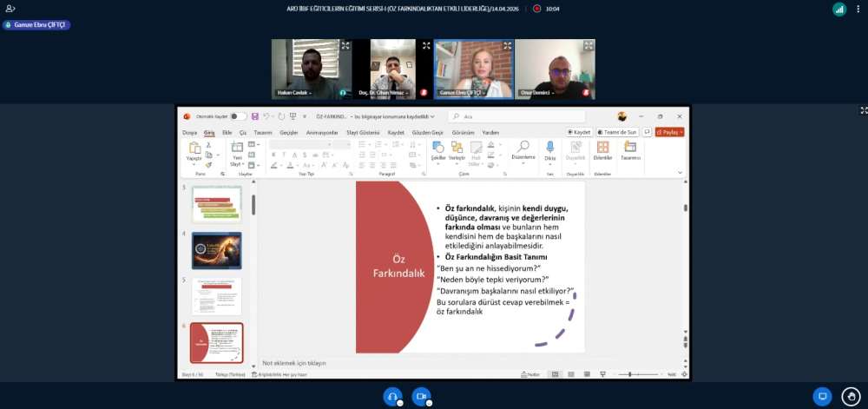Open the Tasarım ribbon tab
The image size is (868, 409).
coord(263,132)
